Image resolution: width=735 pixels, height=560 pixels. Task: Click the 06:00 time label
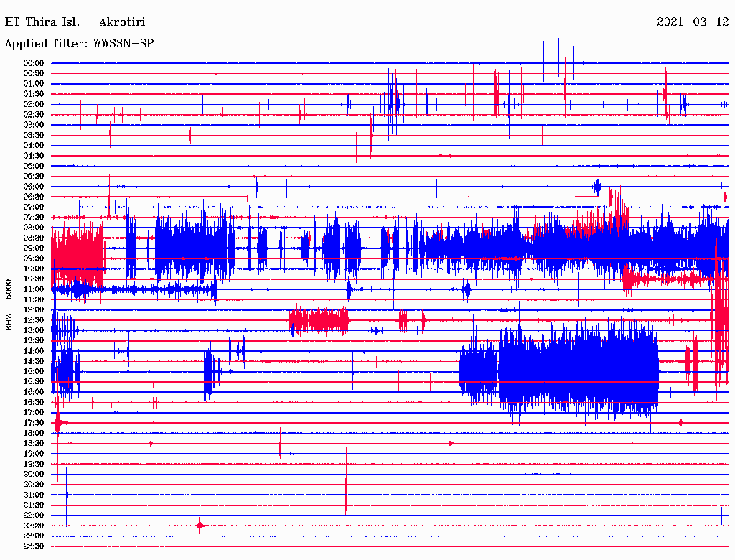tap(34, 187)
